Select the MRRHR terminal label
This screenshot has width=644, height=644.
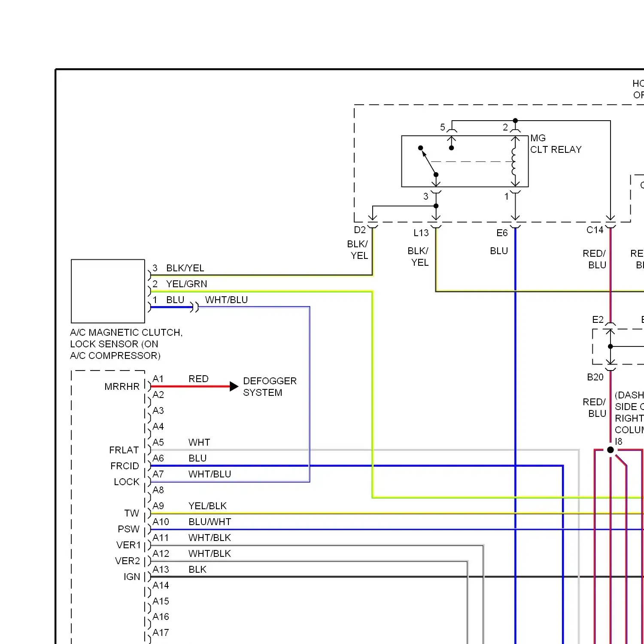pyautogui.click(x=122, y=386)
